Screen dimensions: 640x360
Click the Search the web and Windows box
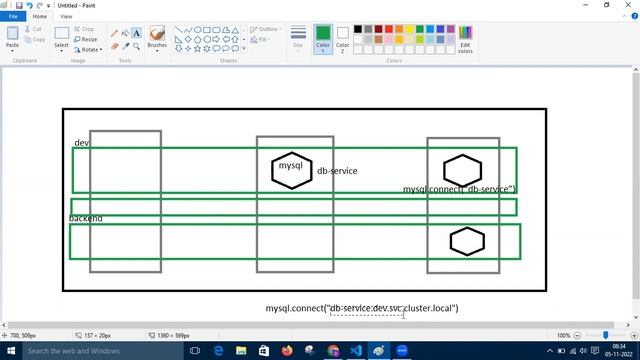[103, 351]
